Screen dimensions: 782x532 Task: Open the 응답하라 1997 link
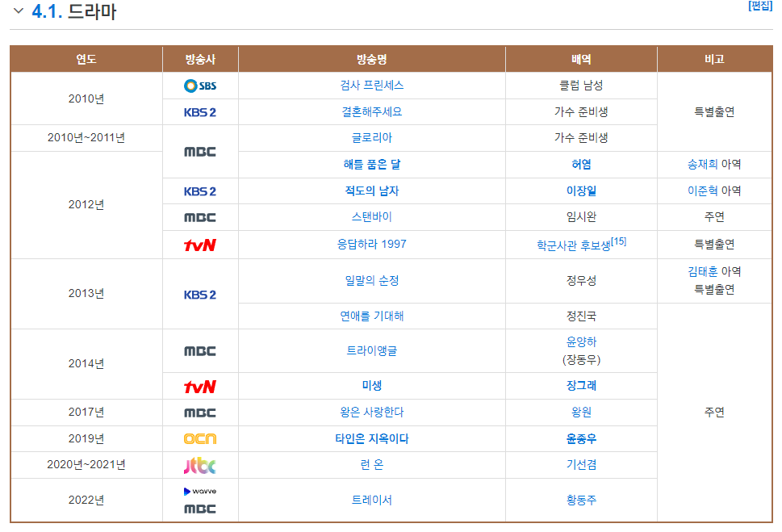tap(372, 244)
